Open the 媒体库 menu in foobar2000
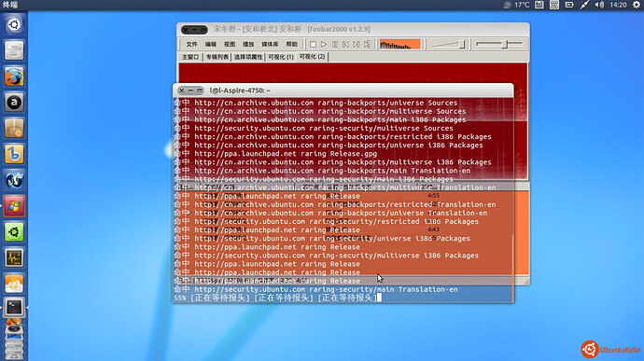This screenshot has width=644, height=361. click(x=270, y=45)
